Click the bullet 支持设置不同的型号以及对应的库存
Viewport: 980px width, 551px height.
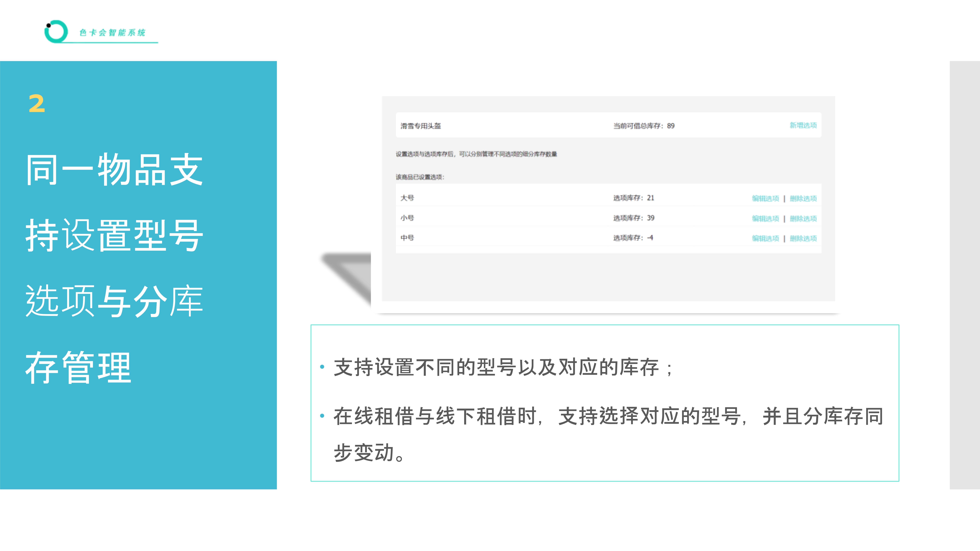coord(503,367)
